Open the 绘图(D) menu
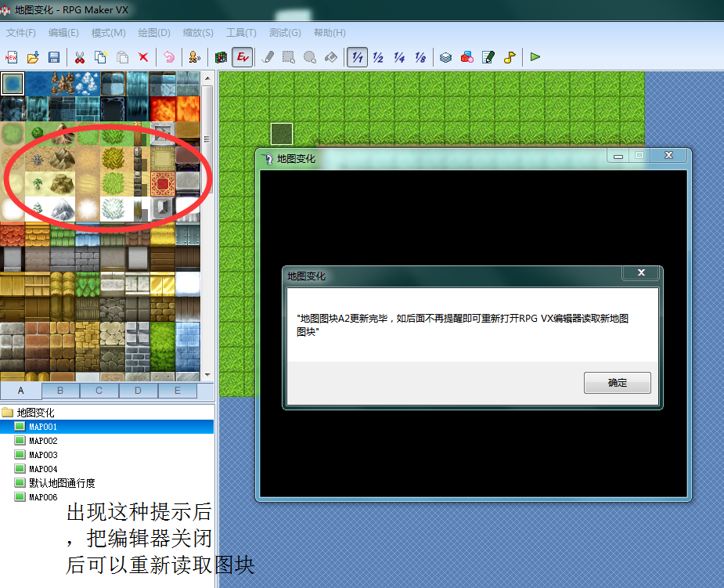The image size is (724, 588). 154,33
